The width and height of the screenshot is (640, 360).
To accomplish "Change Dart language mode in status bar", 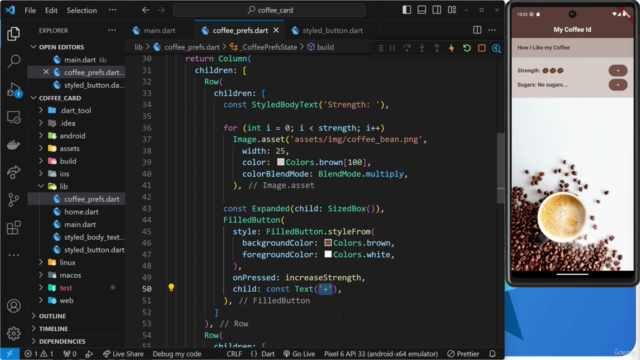I will click(268, 353).
